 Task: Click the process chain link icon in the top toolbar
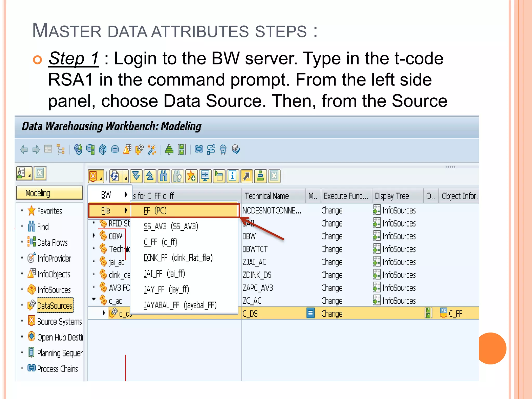tap(199, 149)
